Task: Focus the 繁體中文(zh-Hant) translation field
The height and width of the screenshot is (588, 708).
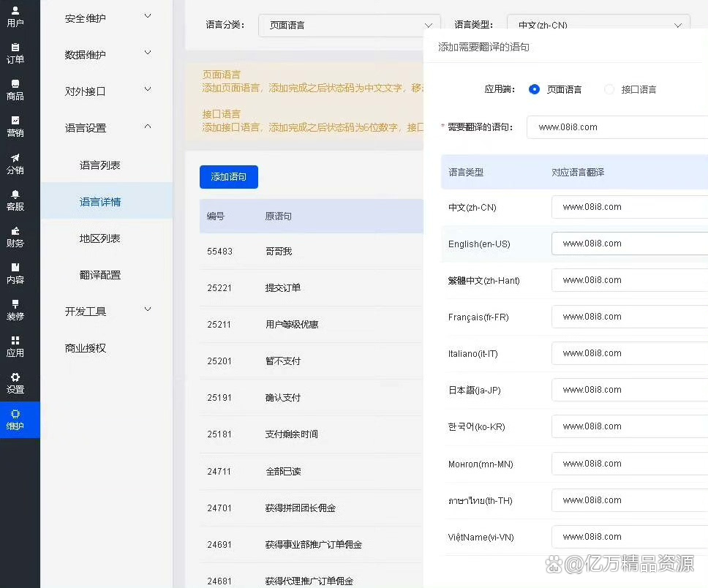Action: [630, 280]
